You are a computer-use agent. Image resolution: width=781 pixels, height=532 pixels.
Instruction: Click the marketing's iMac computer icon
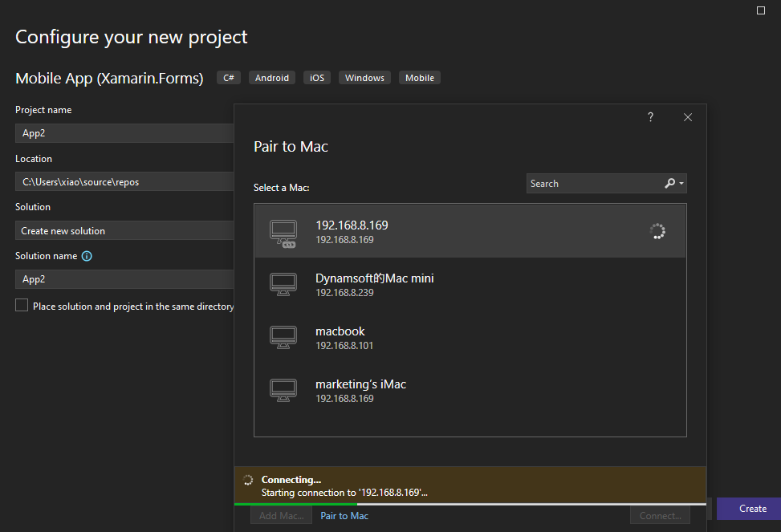pyautogui.click(x=283, y=390)
